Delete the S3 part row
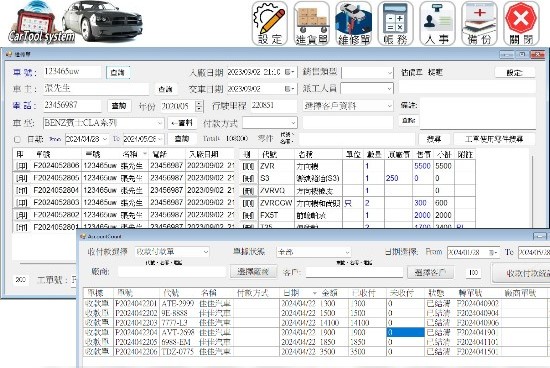This screenshot has width=550, height=368. click(248, 179)
